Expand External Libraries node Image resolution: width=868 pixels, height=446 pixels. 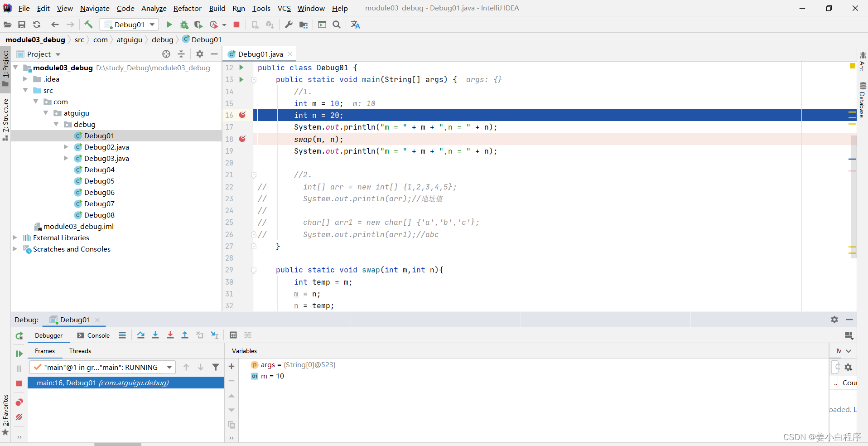click(15, 238)
